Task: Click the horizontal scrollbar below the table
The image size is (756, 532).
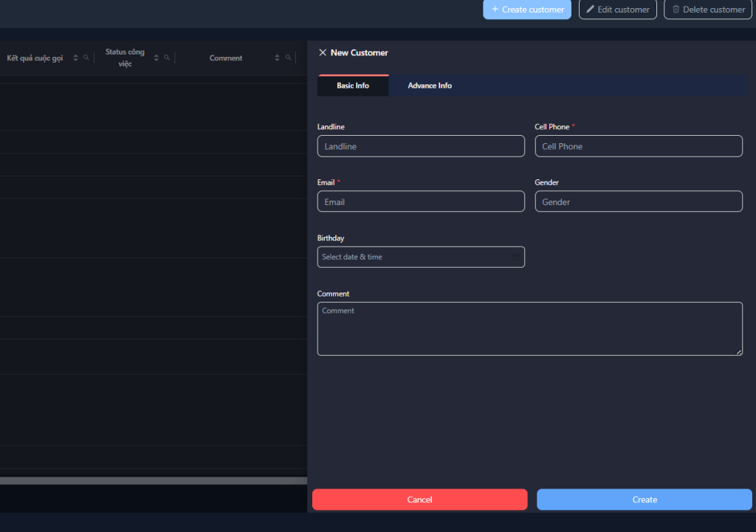Action: click(x=153, y=480)
